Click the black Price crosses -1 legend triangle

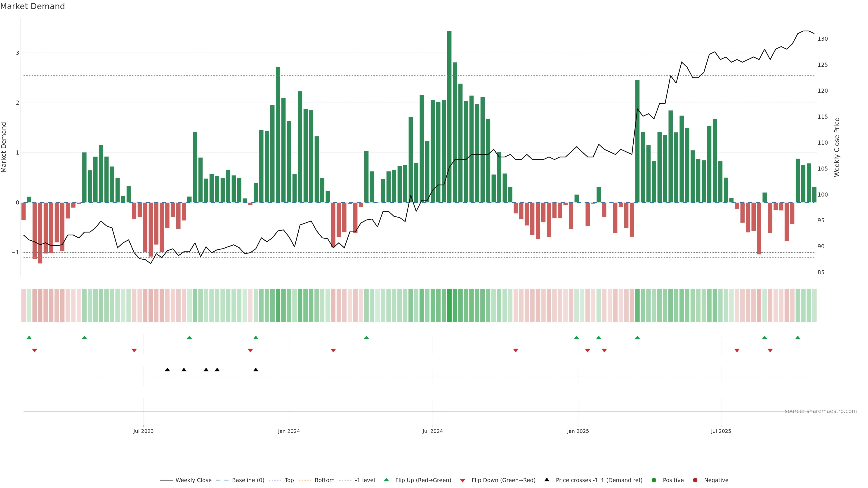547,480
